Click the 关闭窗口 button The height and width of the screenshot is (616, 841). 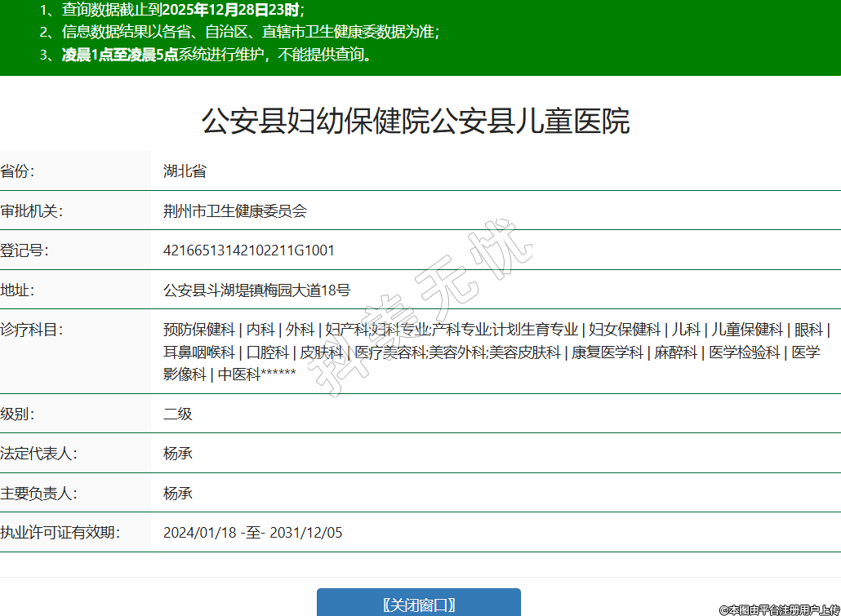click(418, 604)
